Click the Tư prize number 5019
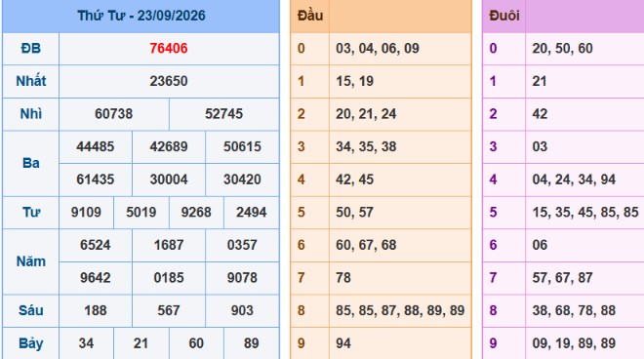644x359 pixels. click(141, 213)
